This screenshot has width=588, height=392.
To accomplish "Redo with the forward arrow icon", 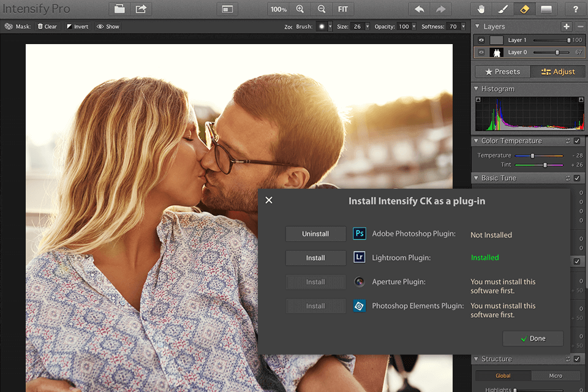I will tap(440, 9).
